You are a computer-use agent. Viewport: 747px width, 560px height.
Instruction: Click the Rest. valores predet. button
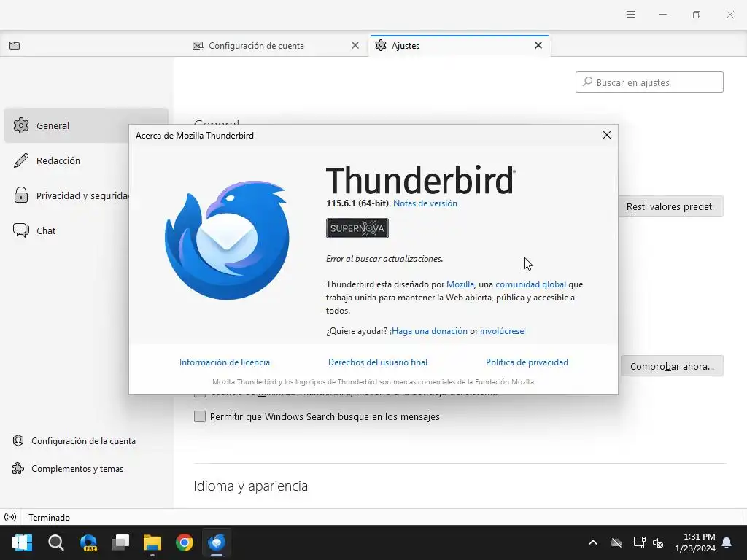tap(671, 206)
